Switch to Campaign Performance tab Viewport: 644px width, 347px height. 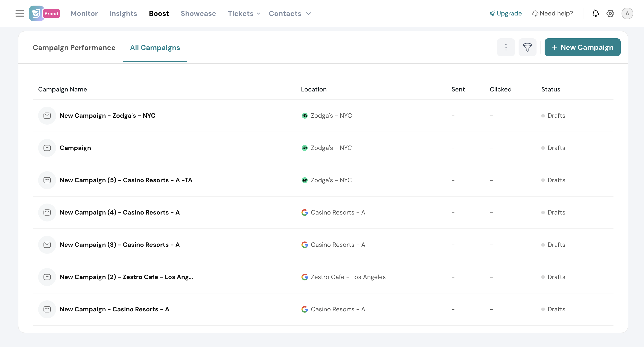point(74,48)
